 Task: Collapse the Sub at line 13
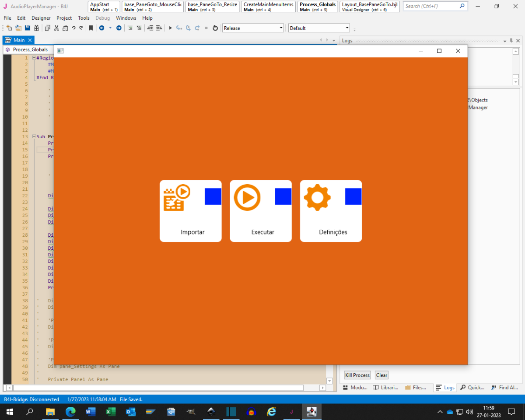(x=34, y=136)
